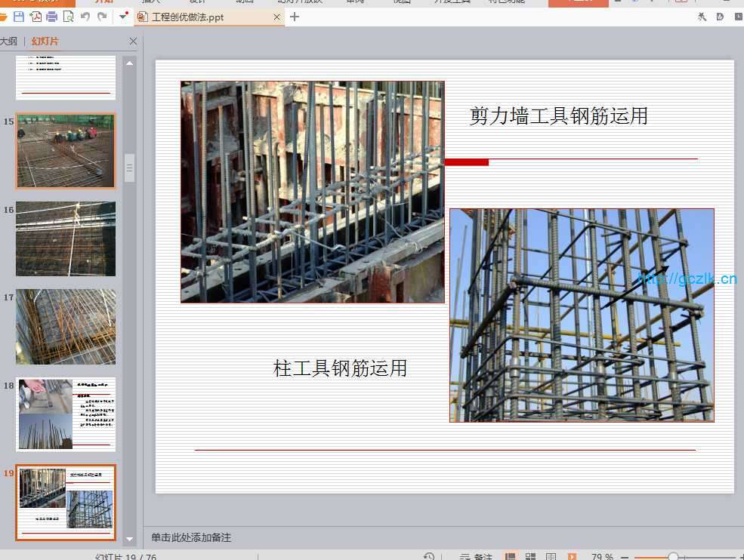Click the Undo arrow icon
The height and width of the screenshot is (560, 744).
(85, 17)
